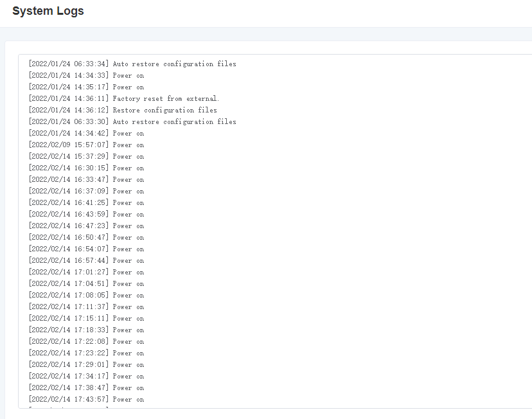The height and width of the screenshot is (419, 532).
Task: Click the System Logs page heading
Action: click(x=48, y=11)
